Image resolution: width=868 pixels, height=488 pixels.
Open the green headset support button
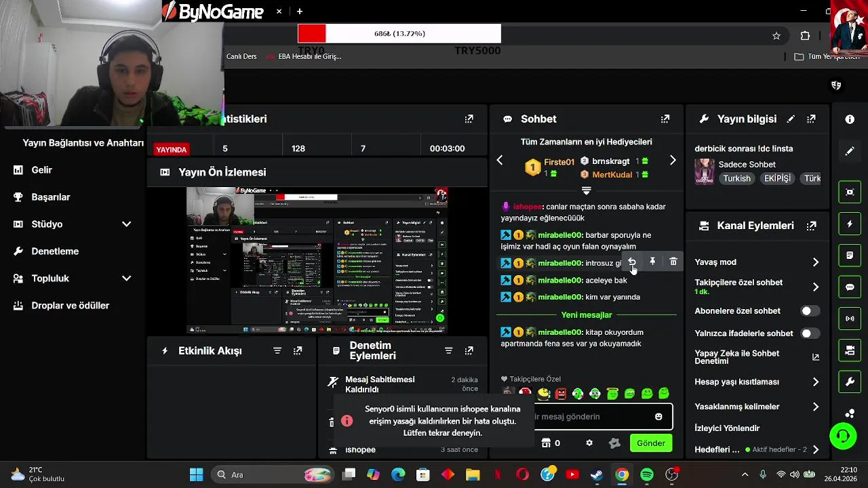tap(843, 435)
